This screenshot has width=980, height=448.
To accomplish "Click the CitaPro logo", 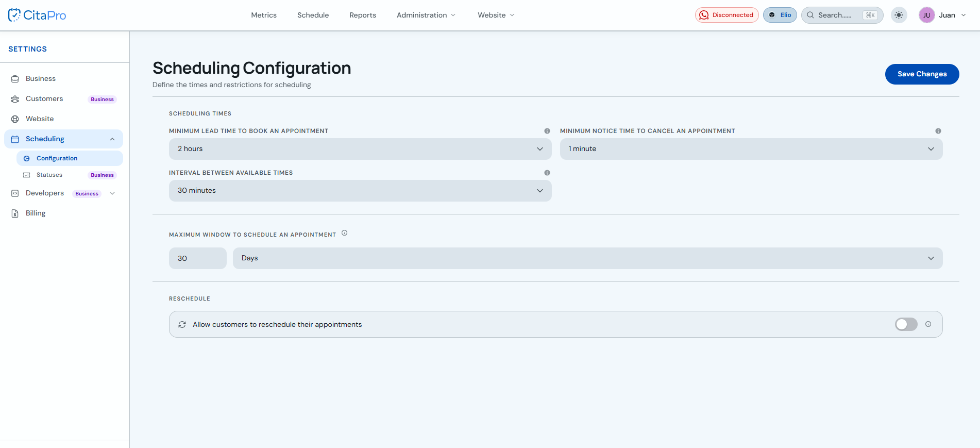I will (37, 15).
